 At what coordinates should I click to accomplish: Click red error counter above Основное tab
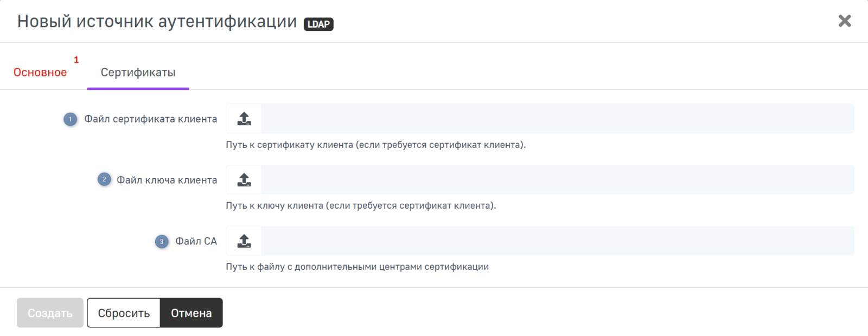coord(76,60)
